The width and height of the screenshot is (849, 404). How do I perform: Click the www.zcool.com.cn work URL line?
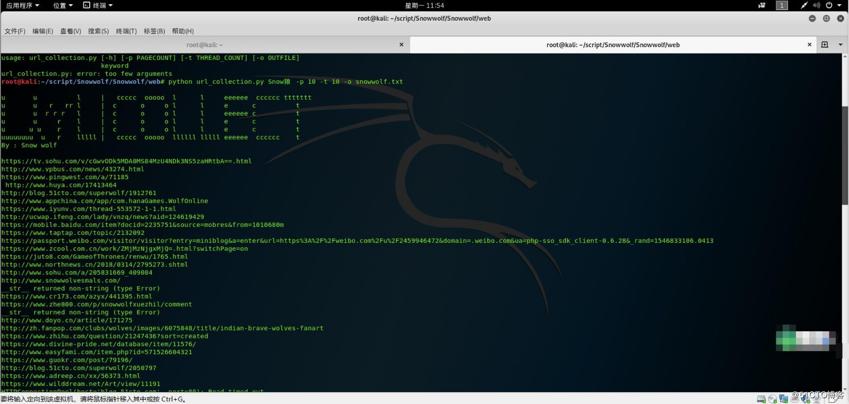[x=125, y=249]
